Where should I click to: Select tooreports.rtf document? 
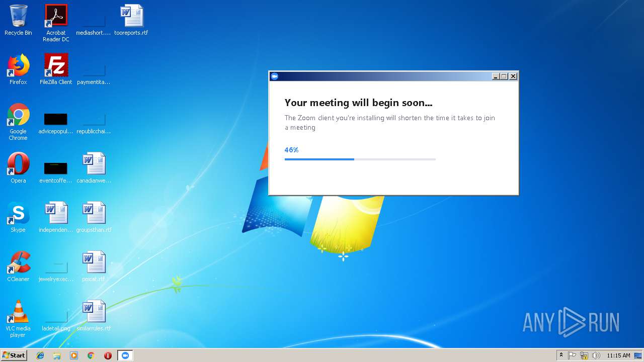[x=131, y=20]
